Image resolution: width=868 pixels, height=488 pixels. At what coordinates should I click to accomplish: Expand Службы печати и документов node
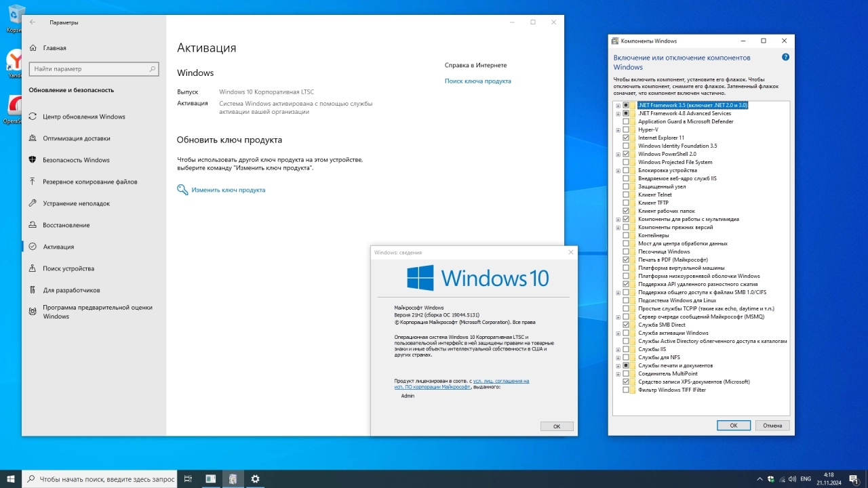(x=618, y=365)
